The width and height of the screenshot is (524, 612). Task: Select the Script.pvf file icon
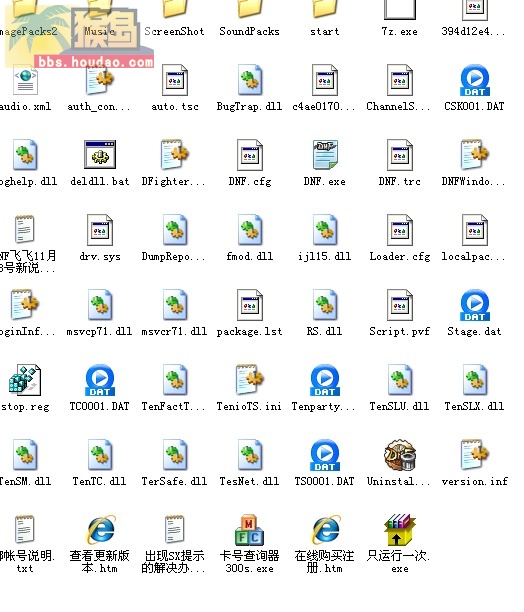400,305
